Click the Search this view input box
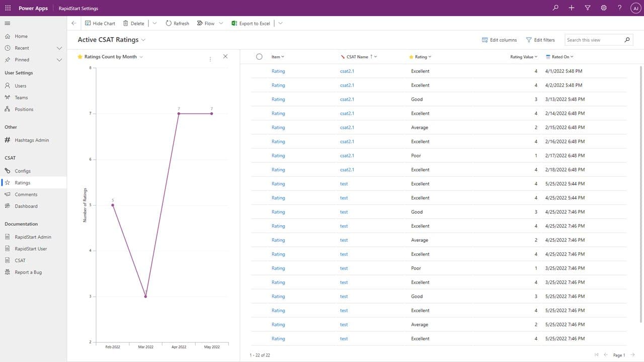Image resolution: width=644 pixels, height=362 pixels. [x=594, y=40]
